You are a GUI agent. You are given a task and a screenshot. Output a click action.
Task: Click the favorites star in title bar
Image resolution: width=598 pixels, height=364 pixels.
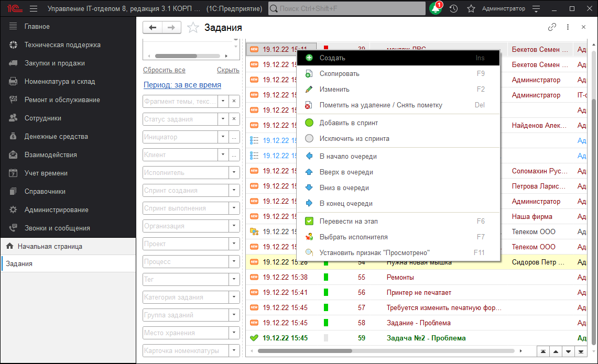[x=471, y=9]
